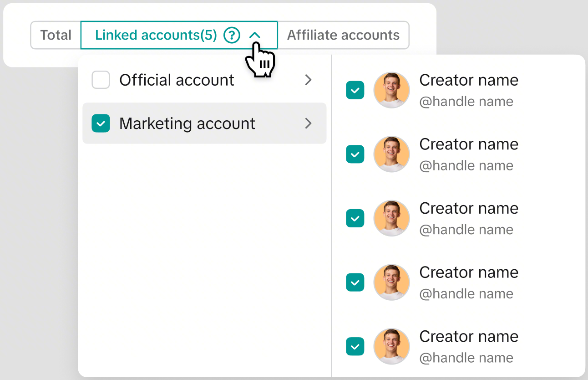
Task: Click the last creator's avatar
Action: [x=391, y=347]
